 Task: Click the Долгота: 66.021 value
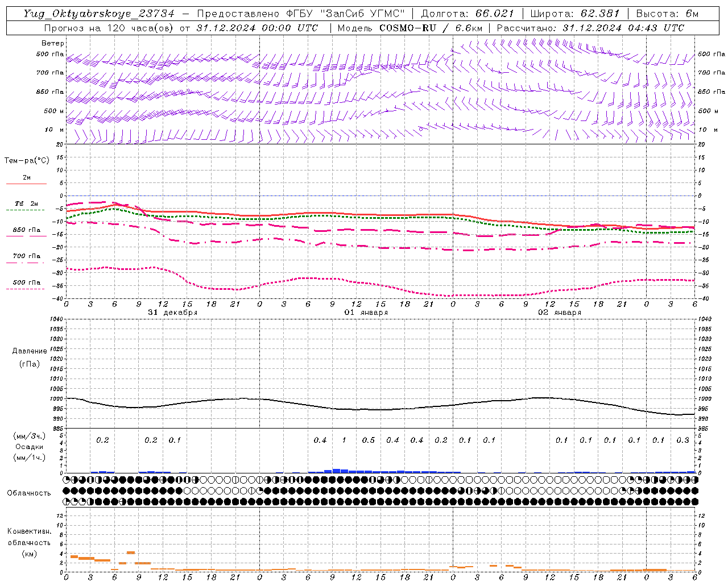pos(467,14)
